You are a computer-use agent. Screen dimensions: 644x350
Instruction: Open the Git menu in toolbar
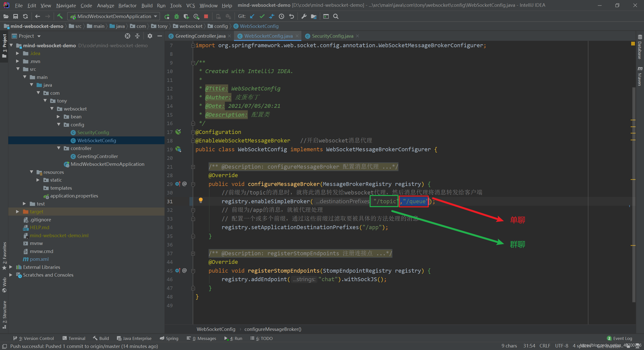pyautogui.click(x=240, y=16)
